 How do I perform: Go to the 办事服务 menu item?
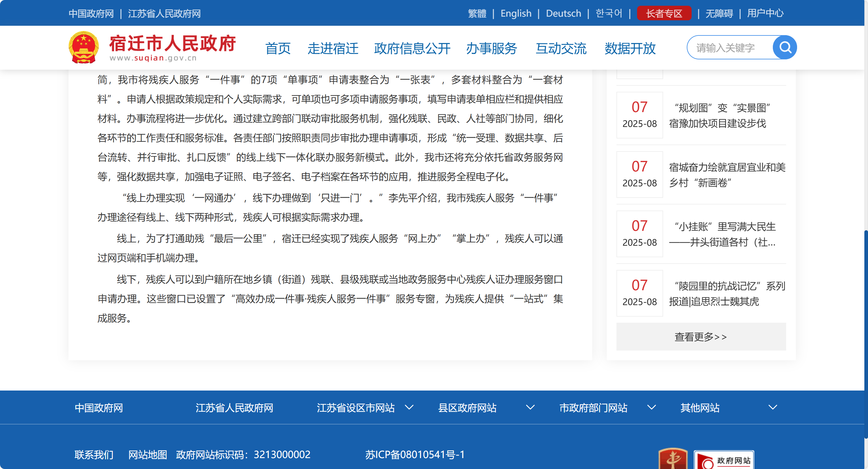click(491, 48)
